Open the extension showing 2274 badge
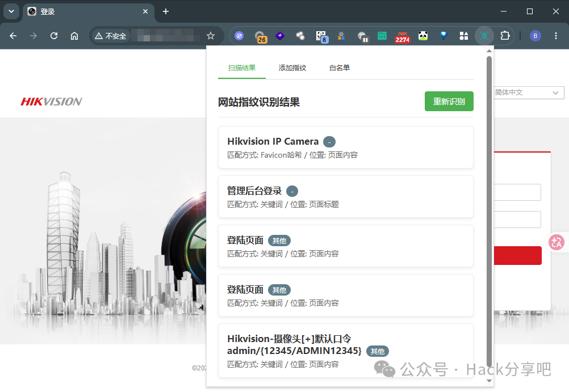569x392 pixels. 403,37
